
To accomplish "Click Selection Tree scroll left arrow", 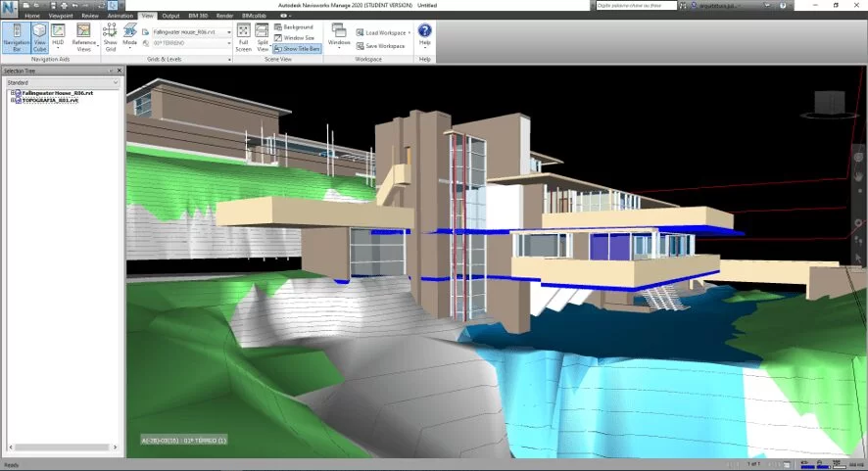I will click(x=11, y=447).
